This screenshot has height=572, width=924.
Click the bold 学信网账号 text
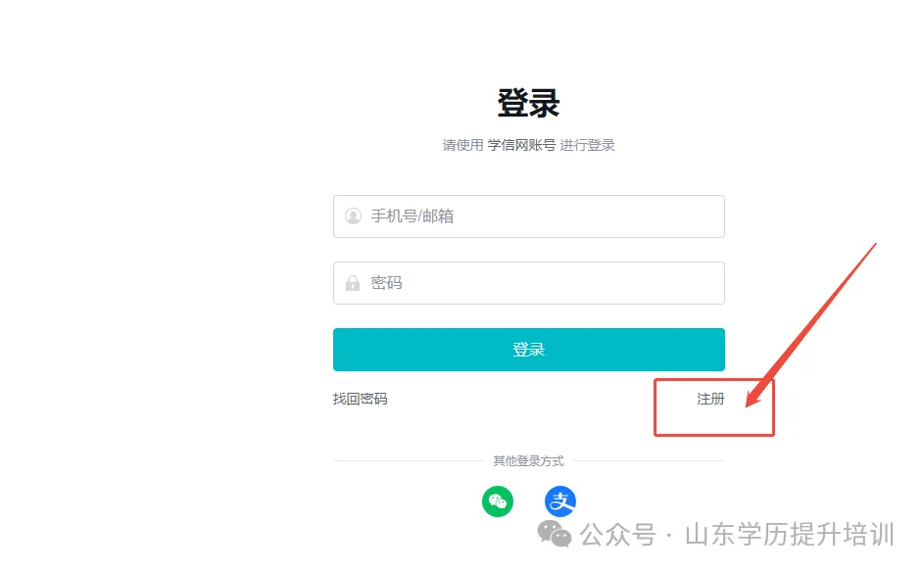[521, 145]
